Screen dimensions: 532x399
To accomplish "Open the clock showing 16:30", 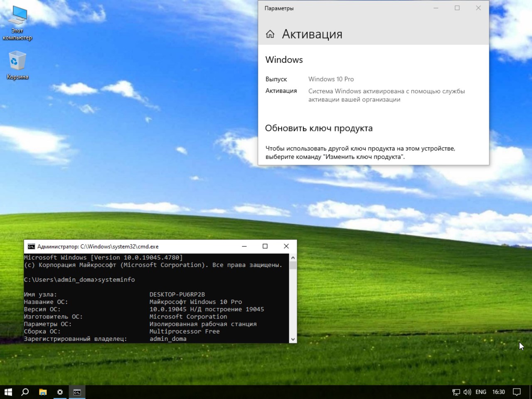I will click(x=498, y=392).
